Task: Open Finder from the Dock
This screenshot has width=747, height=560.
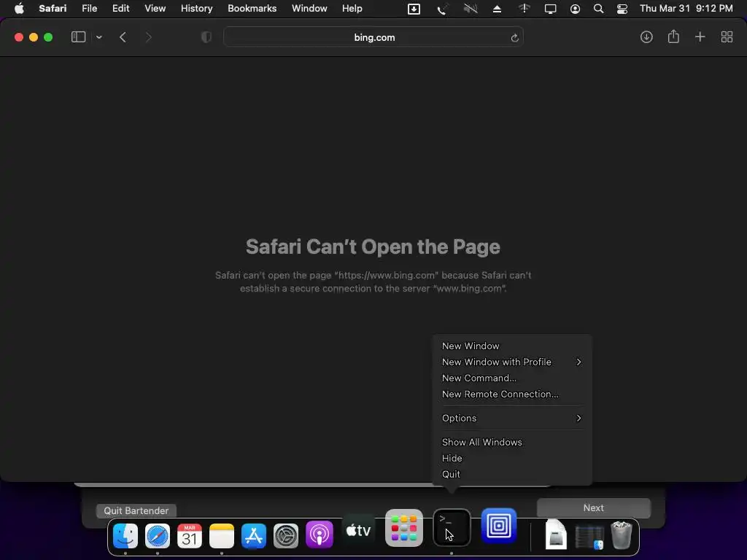Action: [x=125, y=535]
